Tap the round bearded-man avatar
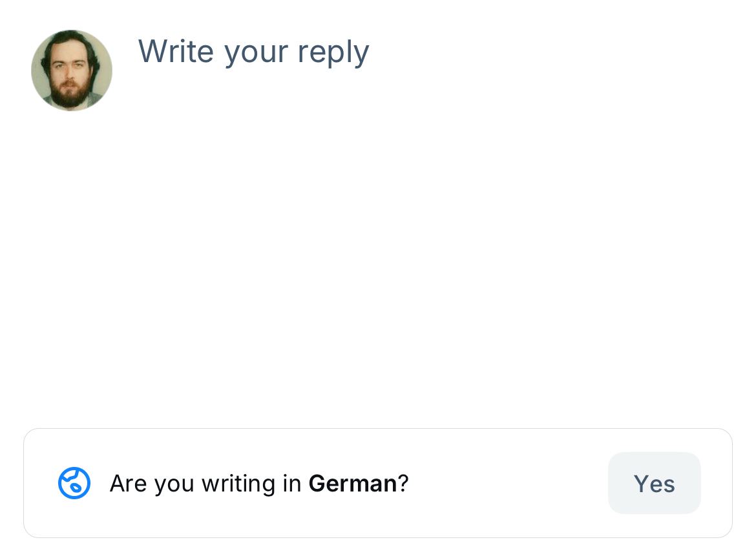The height and width of the screenshot is (540, 756). point(72,70)
